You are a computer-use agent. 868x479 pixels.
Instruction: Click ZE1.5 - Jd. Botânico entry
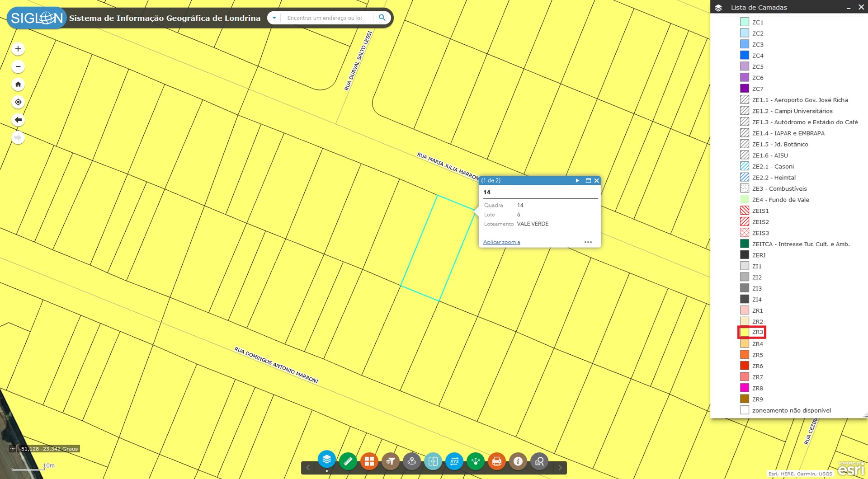[x=780, y=144]
